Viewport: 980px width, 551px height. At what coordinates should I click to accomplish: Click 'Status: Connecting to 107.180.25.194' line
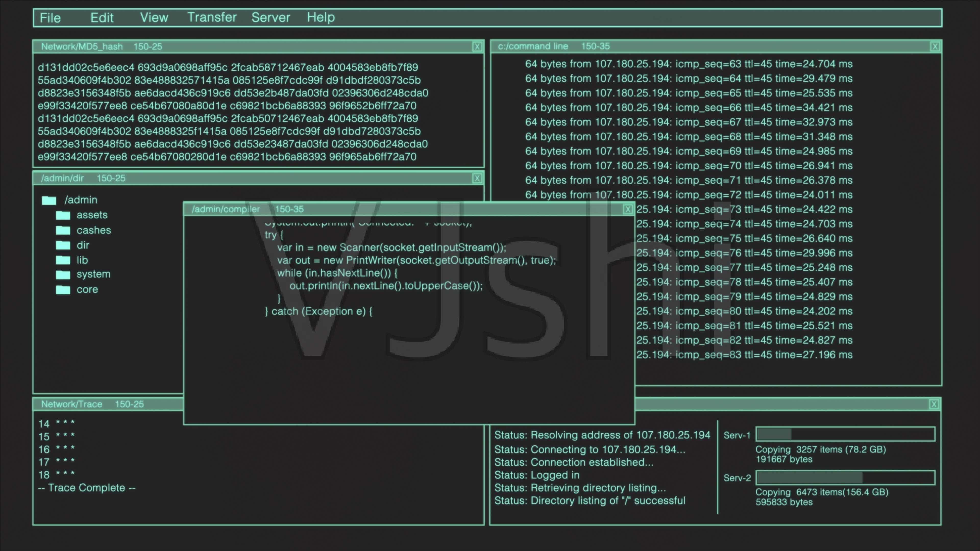tap(590, 449)
